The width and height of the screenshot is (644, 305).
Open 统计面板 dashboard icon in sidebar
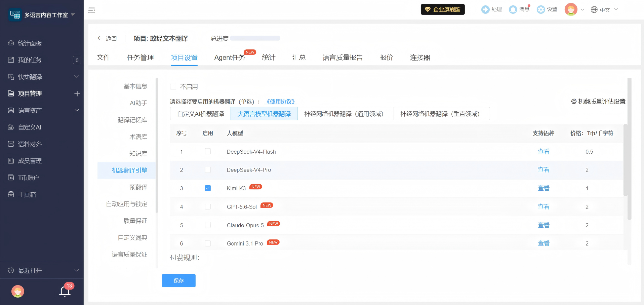(x=11, y=43)
